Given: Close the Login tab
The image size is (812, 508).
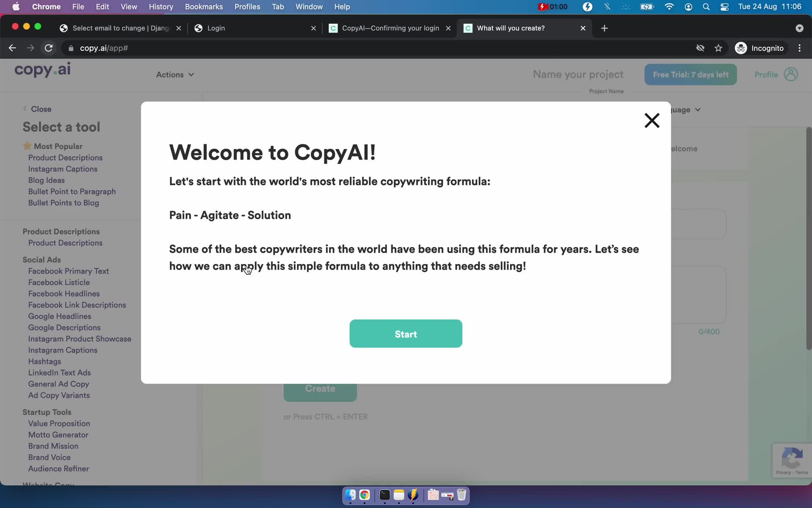Looking at the screenshot, I should pyautogui.click(x=313, y=28).
